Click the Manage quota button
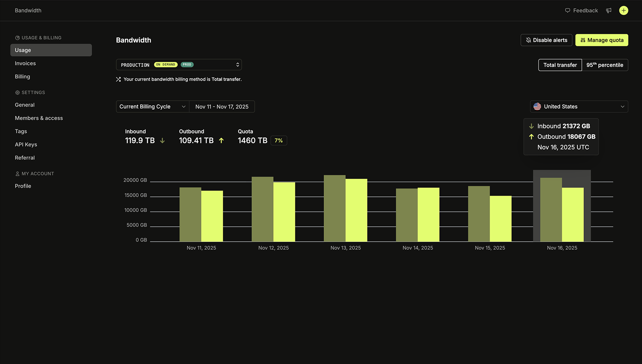The height and width of the screenshot is (364, 642). pos(601,40)
